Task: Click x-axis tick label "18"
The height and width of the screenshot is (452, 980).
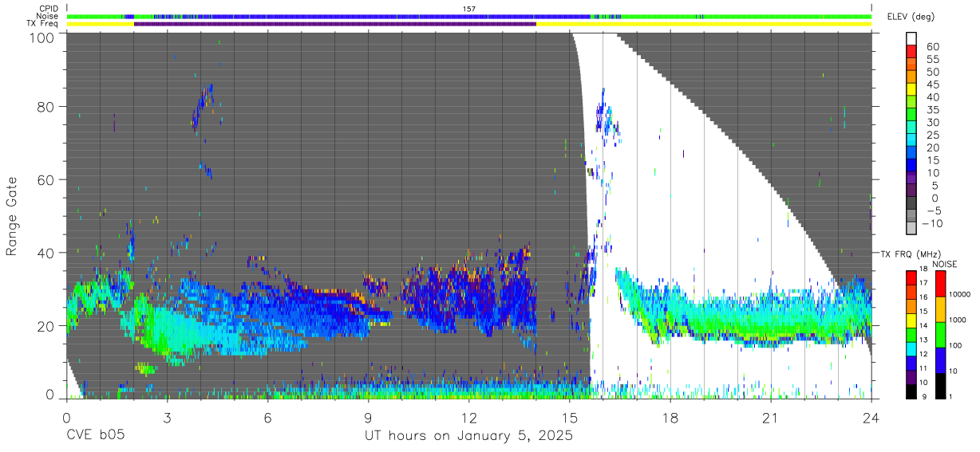Action: 670,417
